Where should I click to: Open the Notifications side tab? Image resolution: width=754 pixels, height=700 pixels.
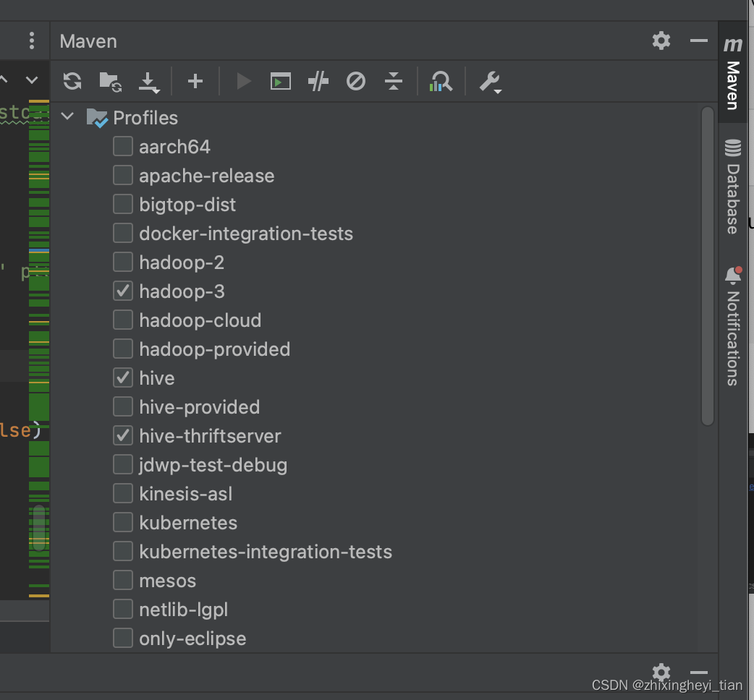pyautogui.click(x=732, y=326)
